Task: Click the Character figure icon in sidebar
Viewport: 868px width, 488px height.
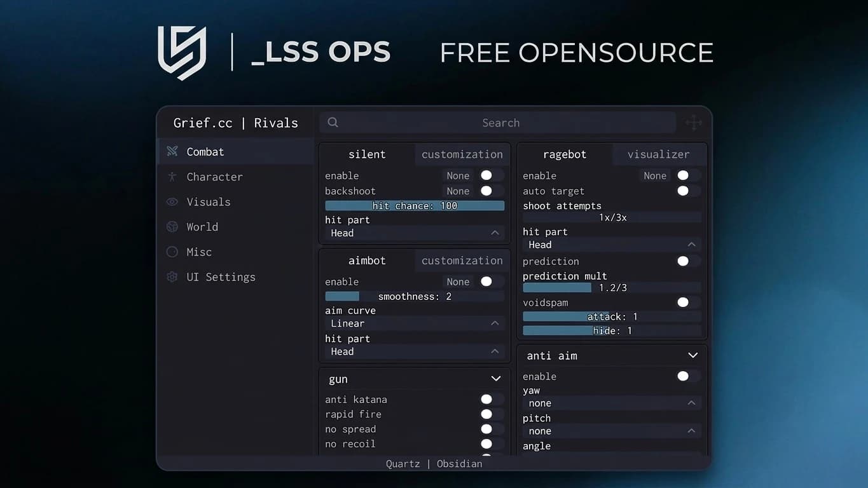Action: (172, 177)
